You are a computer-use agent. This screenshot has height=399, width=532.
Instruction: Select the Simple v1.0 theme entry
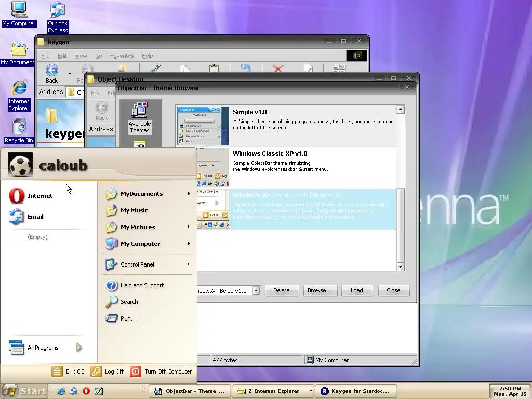pyautogui.click(x=286, y=126)
